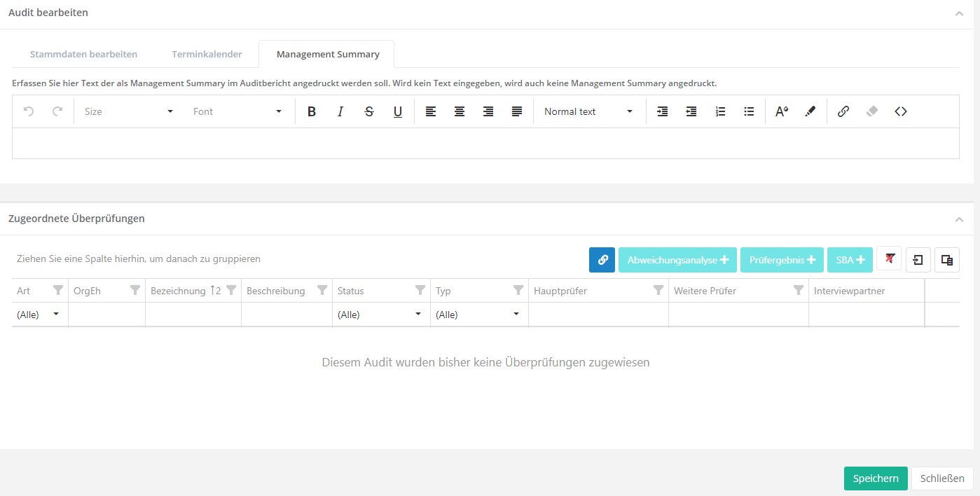Click the Abweichungsanalyse add button
Screen dimensions: 980x496
point(677,260)
